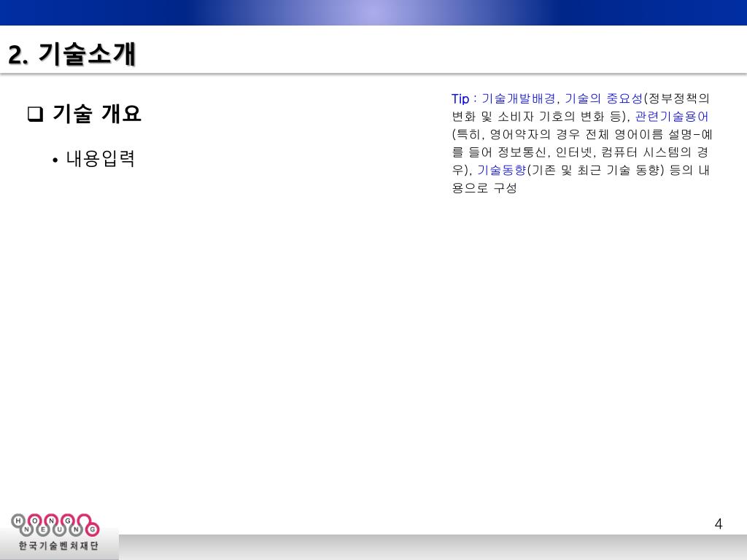This screenshot has width=747, height=560.
Task: Click the tip's last line '용으로 구성'
Action: pyautogui.click(x=484, y=188)
